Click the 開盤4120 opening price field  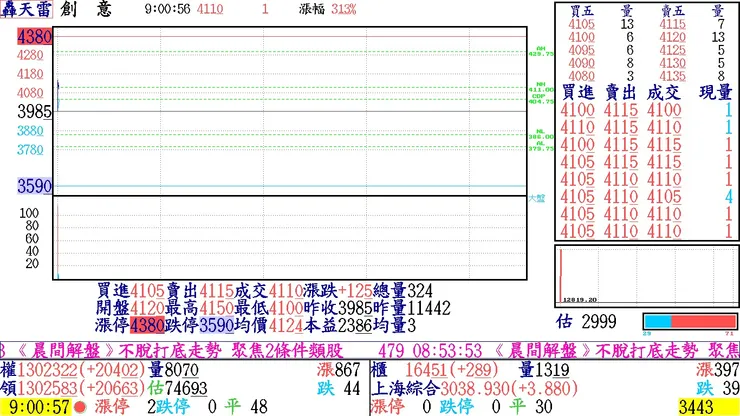tap(130, 308)
